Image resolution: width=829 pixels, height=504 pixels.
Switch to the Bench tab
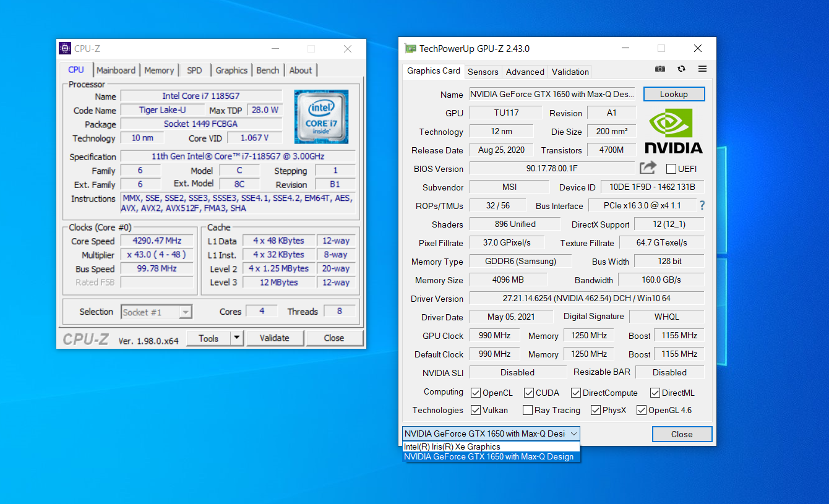268,70
